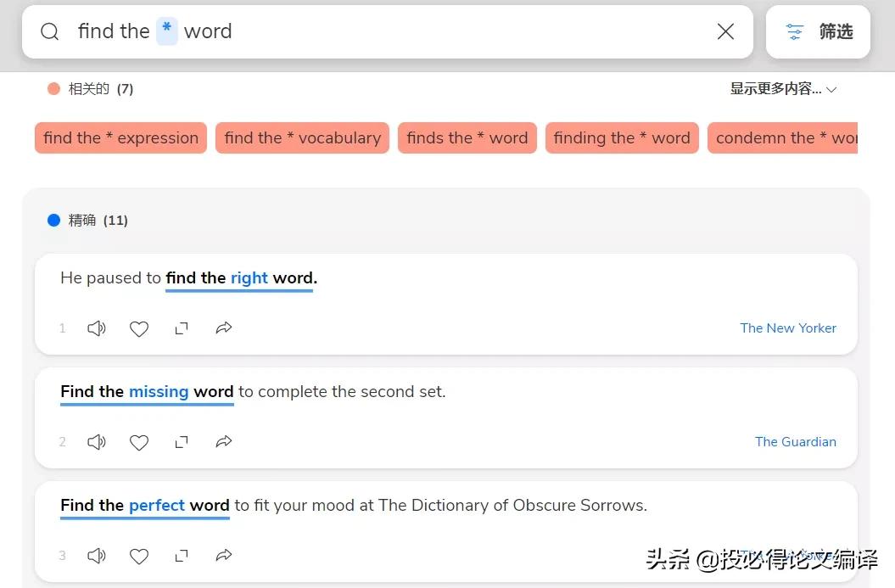This screenshot has height=588, width=895.
Task: Expand the first sentence result
Action: (182, 328)
